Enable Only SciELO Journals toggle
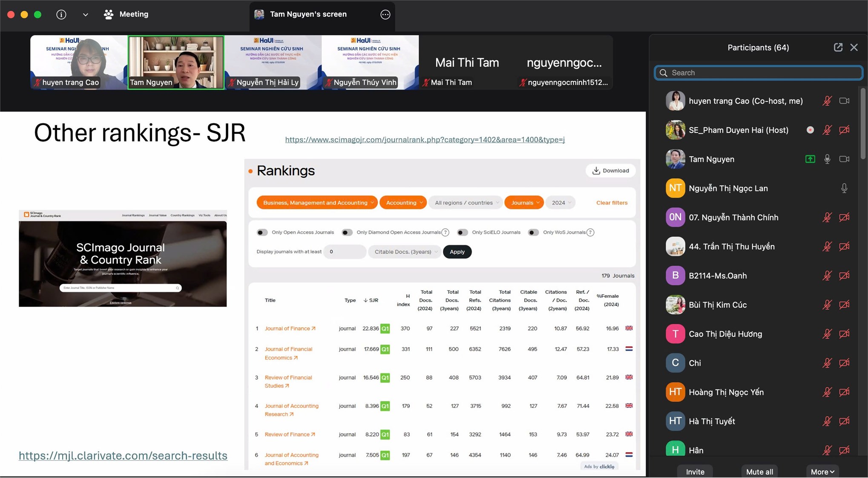 tap(462, 233)
